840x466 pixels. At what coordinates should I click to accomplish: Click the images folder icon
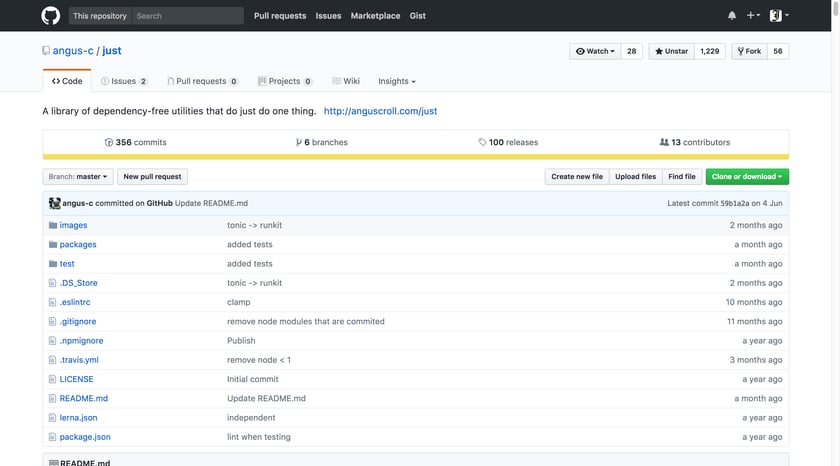click(52, 225)
